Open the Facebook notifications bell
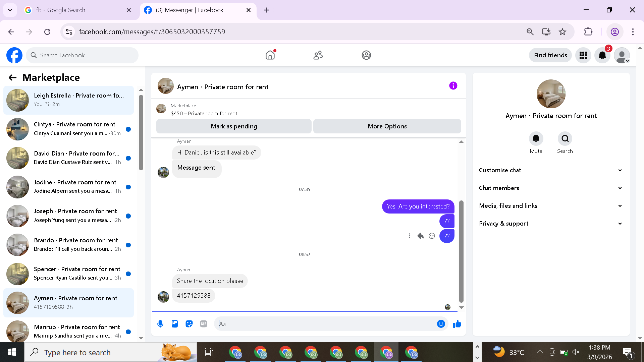This screenshot has width=644, height=362. 602,55
